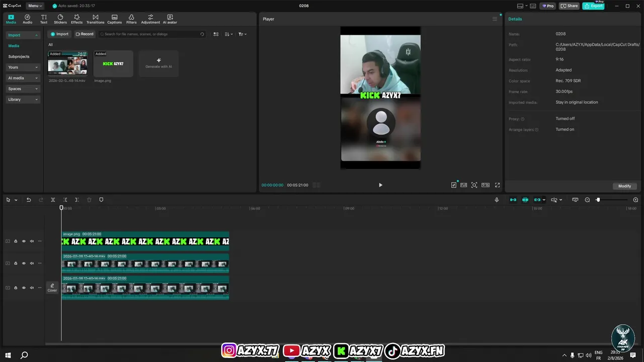The image size is (644, 362).
Task: Select the mkv video thumbnail in media
Action: click(67, 63)
